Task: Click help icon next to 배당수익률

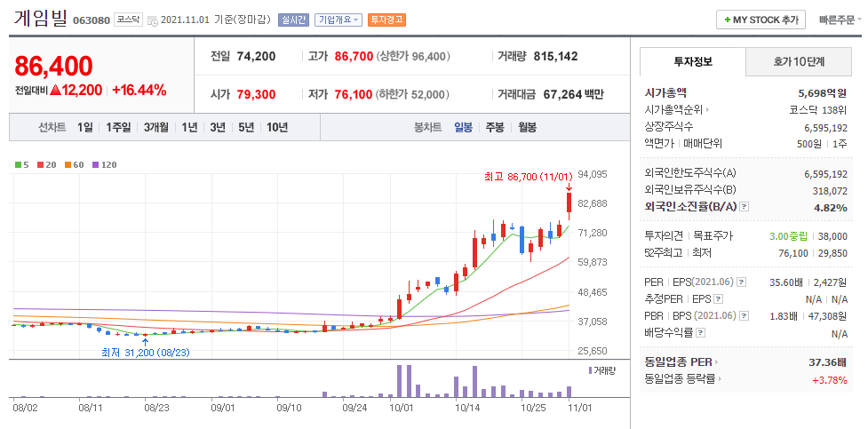Action: [x=701, y=333]
